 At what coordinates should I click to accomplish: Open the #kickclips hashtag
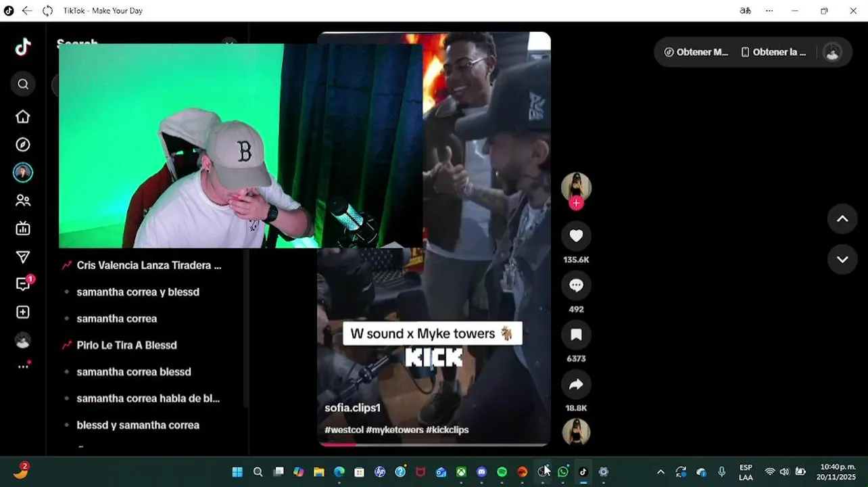click(x=447, y=430)
